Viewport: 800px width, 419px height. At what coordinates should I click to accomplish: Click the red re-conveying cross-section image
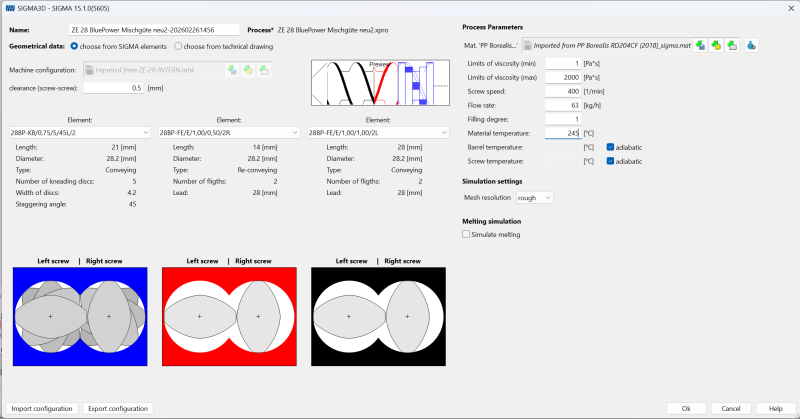[x=229, y=316]
